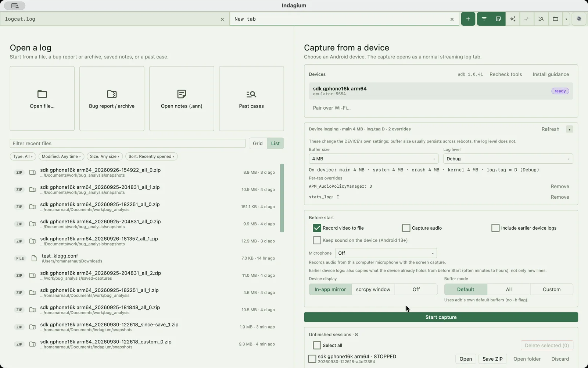Click the open folder toolbar icon

point(555,19)
